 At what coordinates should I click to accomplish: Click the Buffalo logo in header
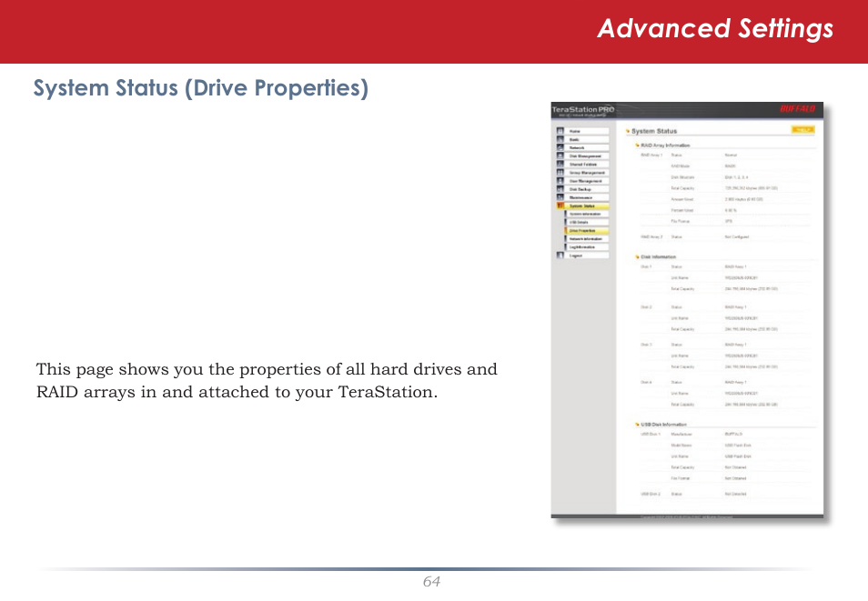(798, 109)
